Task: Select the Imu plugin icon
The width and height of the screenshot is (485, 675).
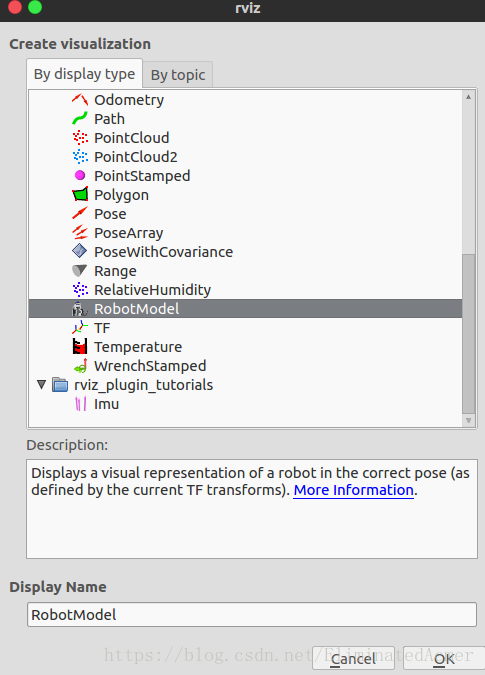Action: click(80, 404)
